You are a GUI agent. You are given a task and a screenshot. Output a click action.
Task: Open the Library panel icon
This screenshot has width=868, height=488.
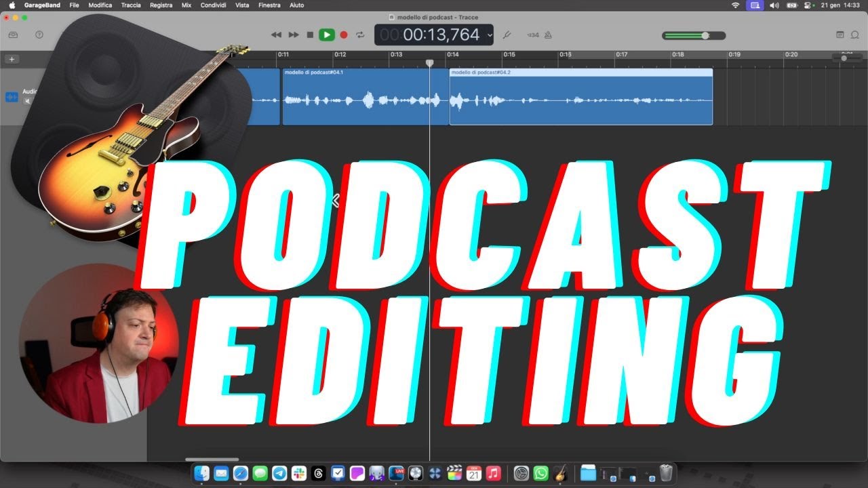pos(13,35)
